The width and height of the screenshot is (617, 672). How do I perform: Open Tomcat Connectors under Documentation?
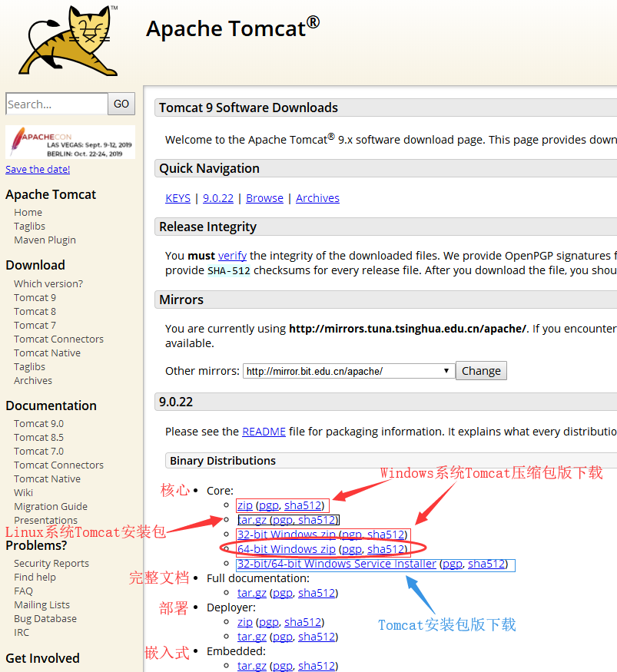[58, 465]
